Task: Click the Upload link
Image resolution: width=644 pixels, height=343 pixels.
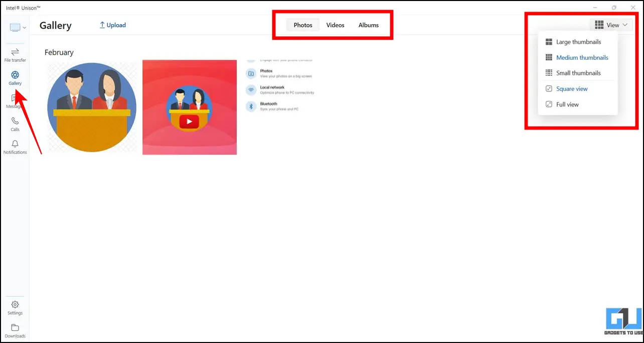Action: click(113, 25)
